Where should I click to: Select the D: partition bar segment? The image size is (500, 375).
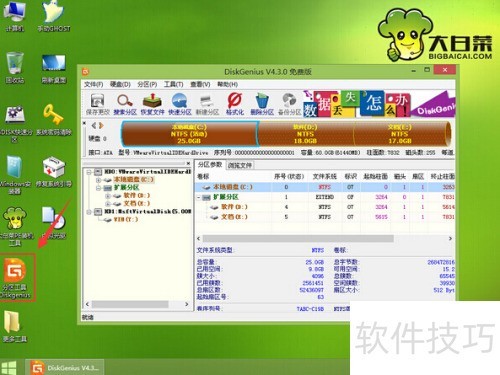305,134
